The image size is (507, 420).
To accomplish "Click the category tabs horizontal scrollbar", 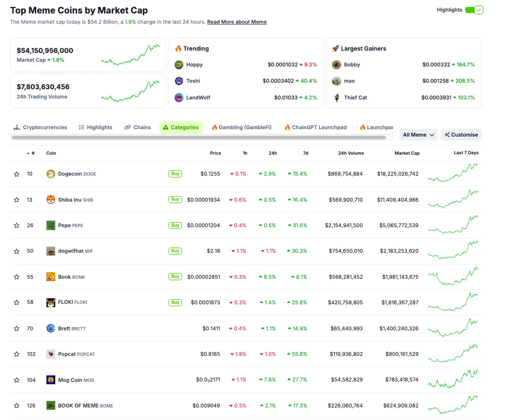I will coord(199,138).
